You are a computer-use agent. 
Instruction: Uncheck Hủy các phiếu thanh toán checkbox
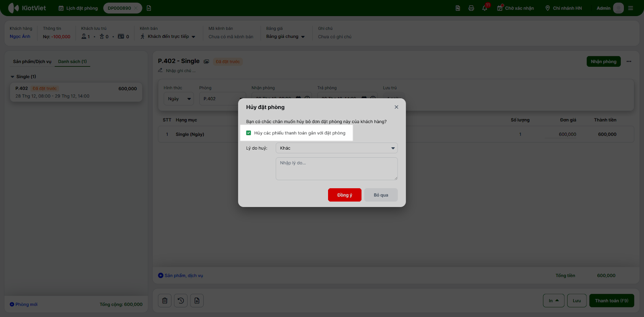[248, 133]
